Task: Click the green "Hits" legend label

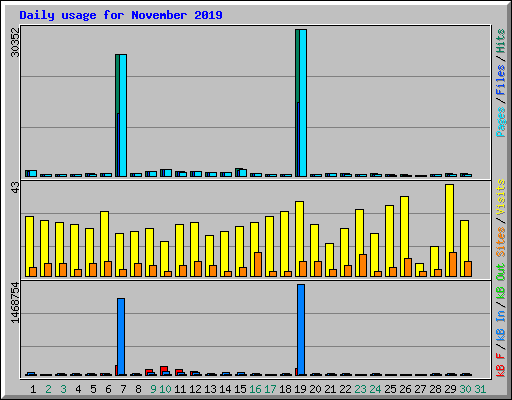Action: [501, 41]
